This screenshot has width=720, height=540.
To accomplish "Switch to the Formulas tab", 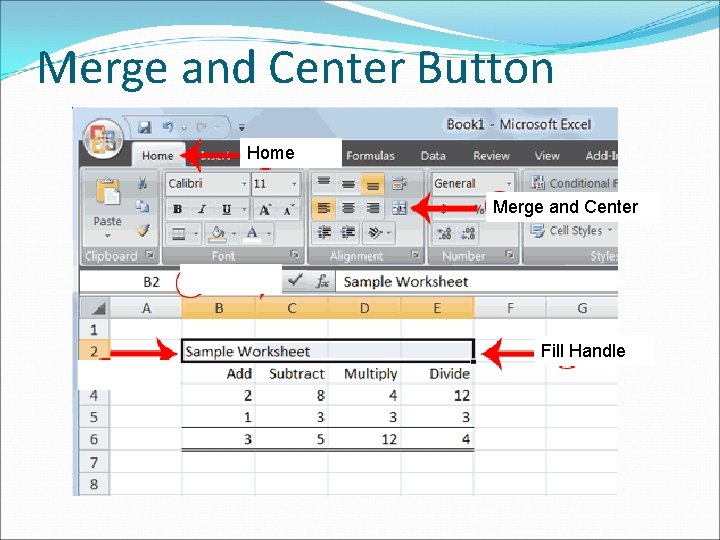I will 370,156.
